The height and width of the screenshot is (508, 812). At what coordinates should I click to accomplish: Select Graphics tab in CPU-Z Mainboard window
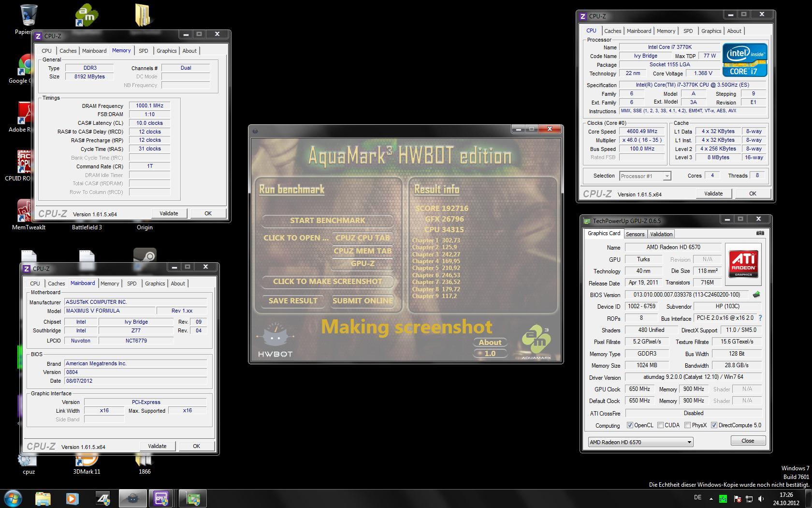coord(155,284)
